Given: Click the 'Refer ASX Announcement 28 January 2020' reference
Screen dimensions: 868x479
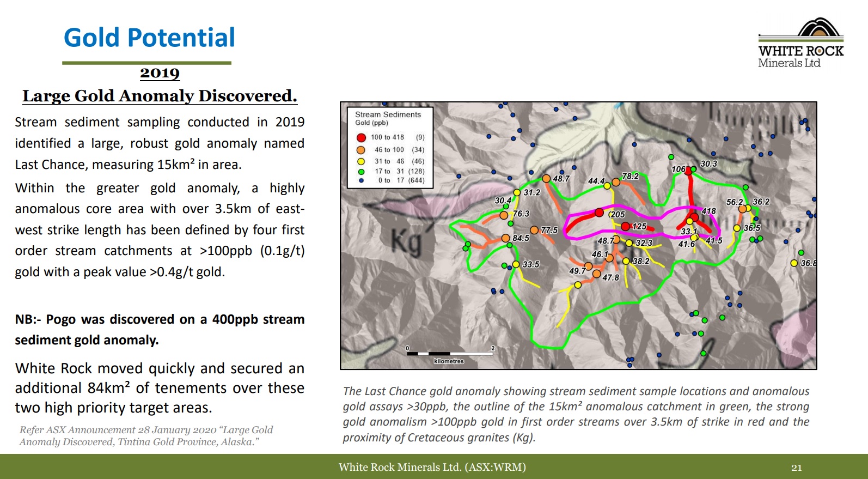Looking at the screenshot, I should [x=146, y=436].
